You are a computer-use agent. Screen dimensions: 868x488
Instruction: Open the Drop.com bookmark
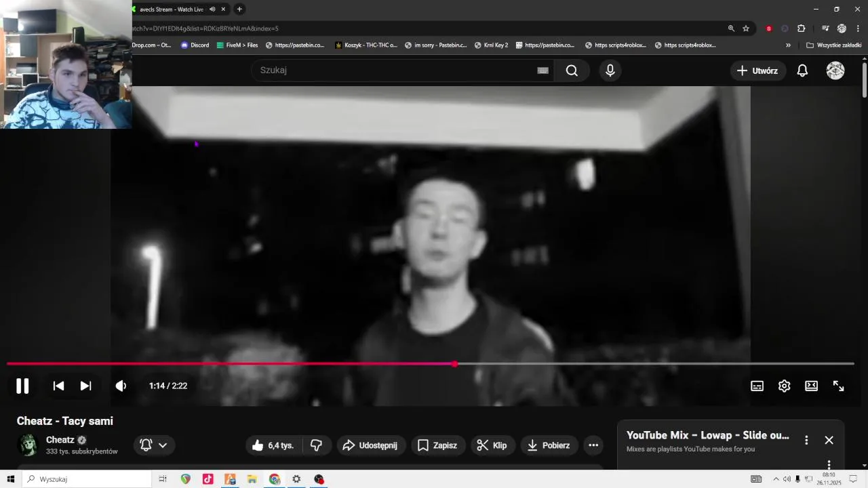[x=152, y=45]
